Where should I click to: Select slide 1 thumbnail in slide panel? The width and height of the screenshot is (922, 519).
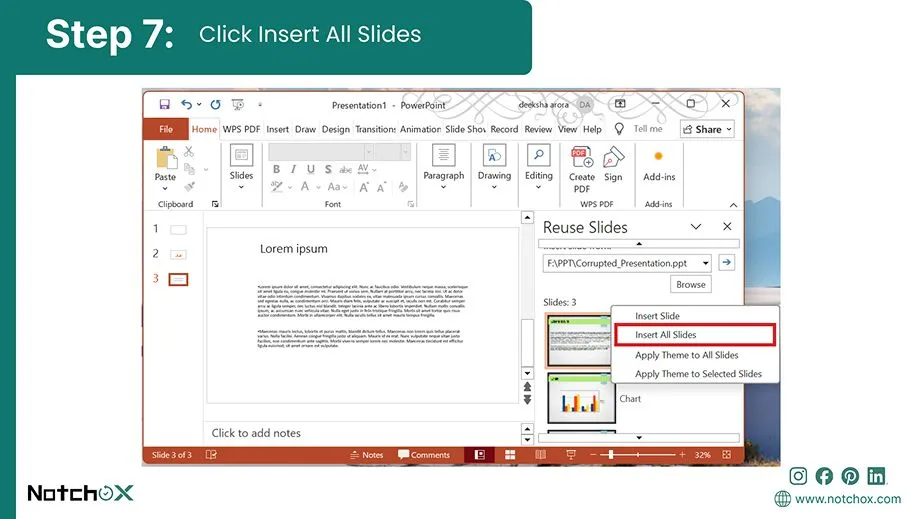178,230
